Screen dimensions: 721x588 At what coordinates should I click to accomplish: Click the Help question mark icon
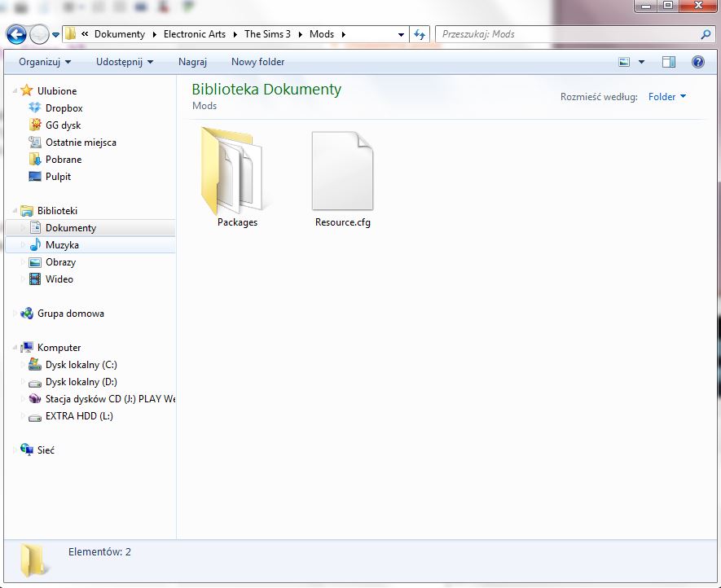coord(698,62)
